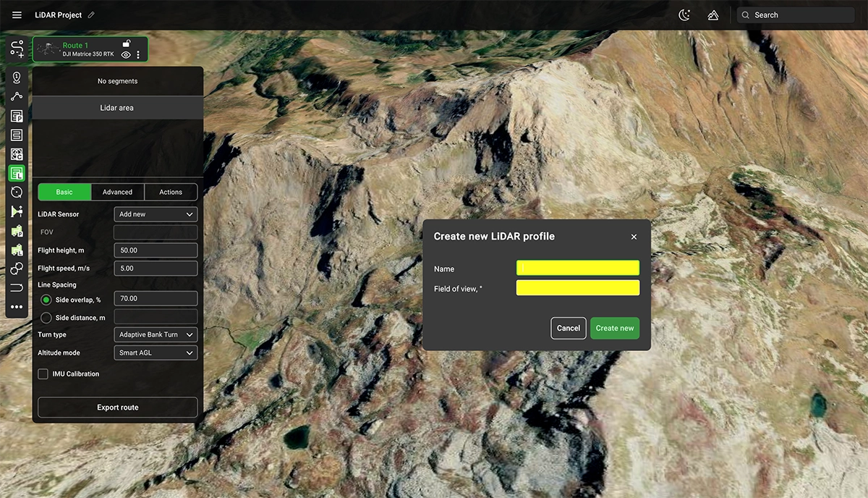Select the Side distance radio button
The image size is (868, 498).
pyautogui.click(x=46, y=318)
